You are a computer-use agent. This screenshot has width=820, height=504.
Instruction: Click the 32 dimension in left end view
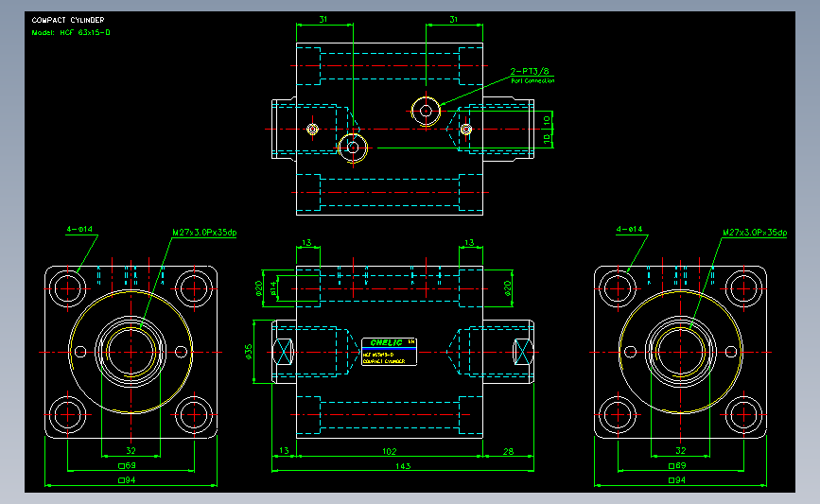[131, 450]
